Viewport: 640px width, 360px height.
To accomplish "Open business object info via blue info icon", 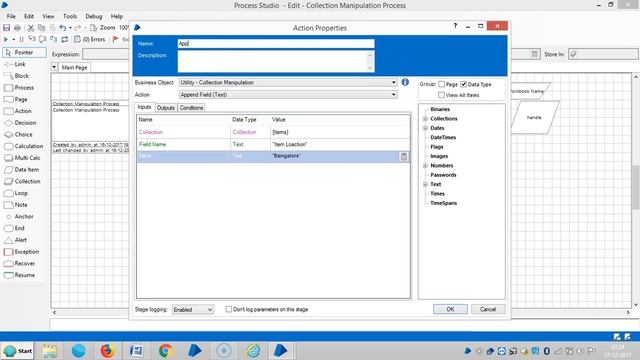I will [x=405, y=82].
